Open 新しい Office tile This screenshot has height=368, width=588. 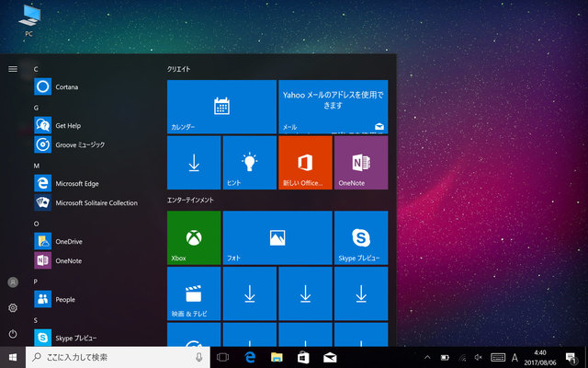click(305, 163)
